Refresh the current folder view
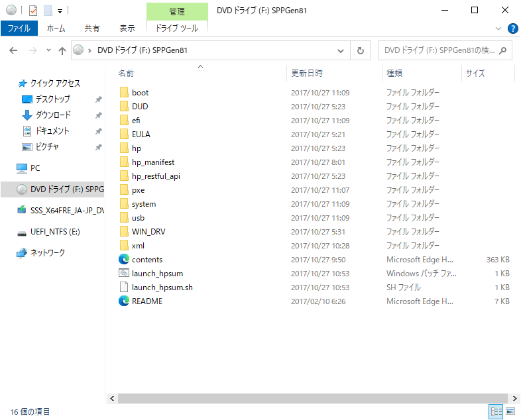 pos(360,51)
